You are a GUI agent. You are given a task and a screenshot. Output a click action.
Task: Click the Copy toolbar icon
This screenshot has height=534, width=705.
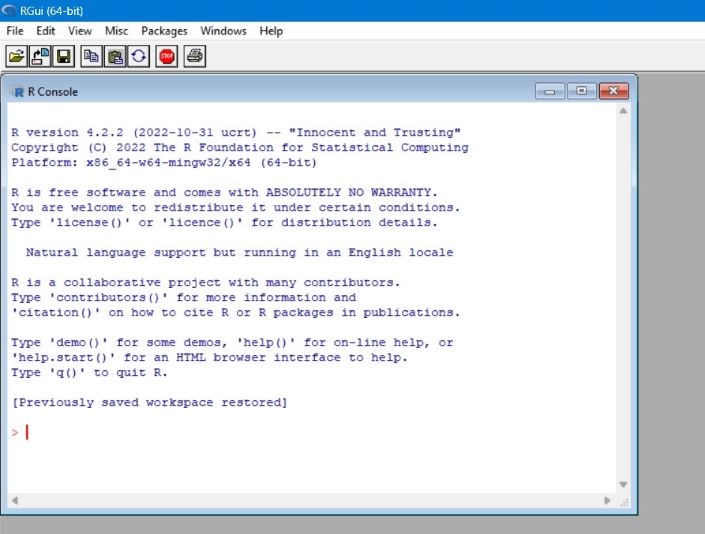[91, 57]
